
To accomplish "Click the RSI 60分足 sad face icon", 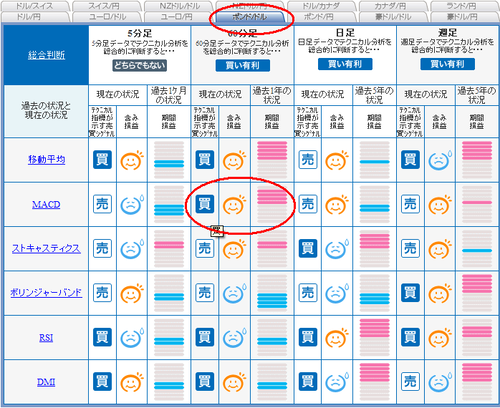I will point(235,338).
